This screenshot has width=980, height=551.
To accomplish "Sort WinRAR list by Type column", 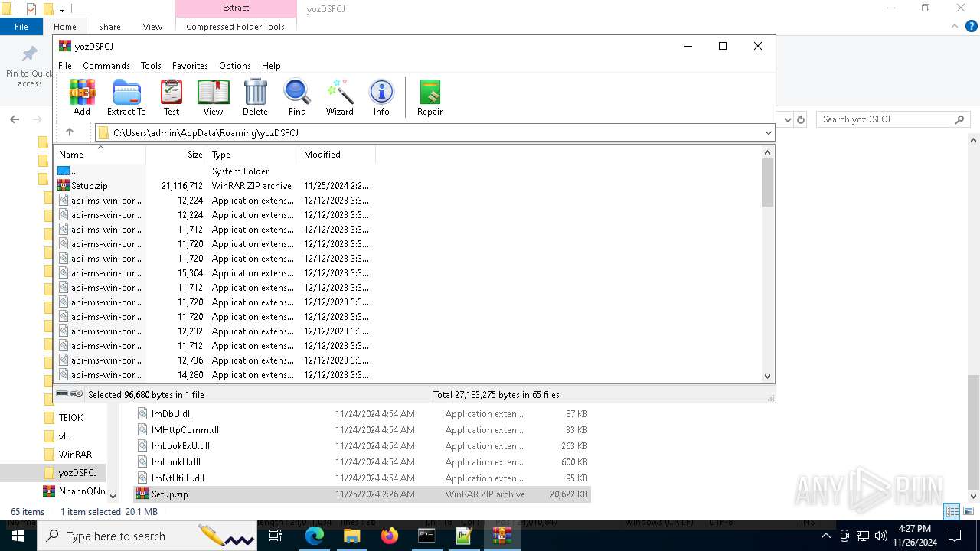I will [x=253, y=154].
